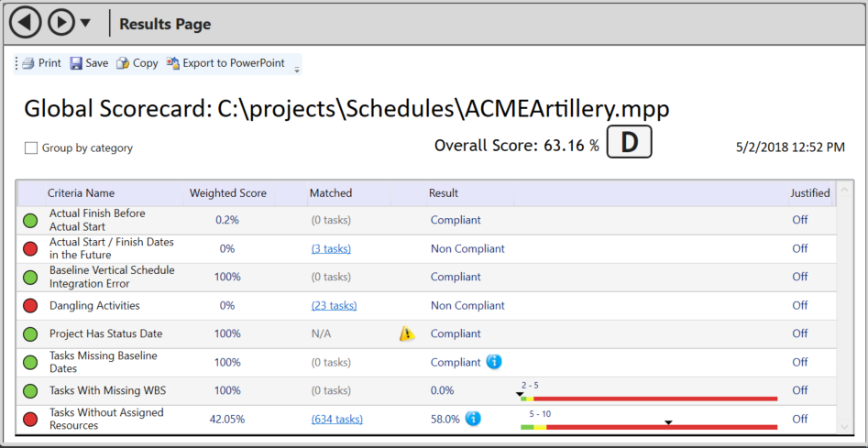This screenshot has height=448, width=868.
Task: Toggle Justified Off for Tasks With Missing WBS
Action: pyautogui.click(x=799, y=390)
